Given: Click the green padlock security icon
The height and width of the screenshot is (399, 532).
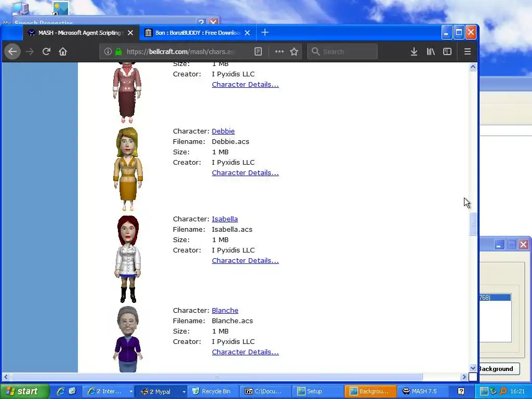Looking at the screenshot, I should coord(118,51).
